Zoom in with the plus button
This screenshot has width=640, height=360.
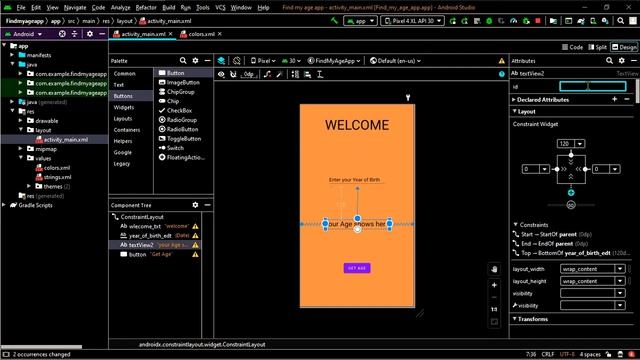point(494,285)
